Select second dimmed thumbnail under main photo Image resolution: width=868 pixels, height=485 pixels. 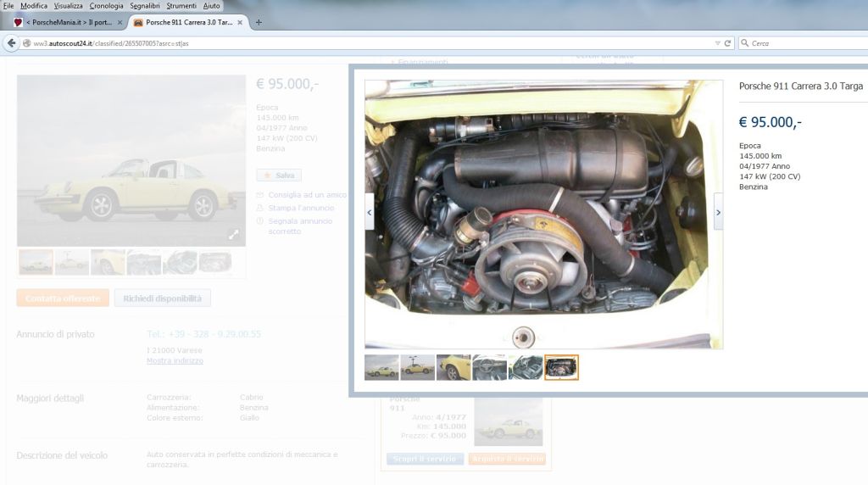[x=72, y=262]
